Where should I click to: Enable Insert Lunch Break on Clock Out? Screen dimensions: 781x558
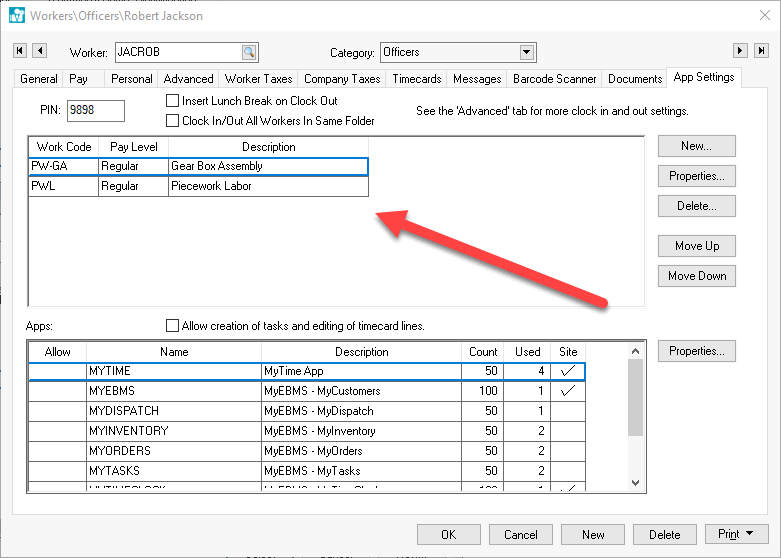(x=173, y=101)
